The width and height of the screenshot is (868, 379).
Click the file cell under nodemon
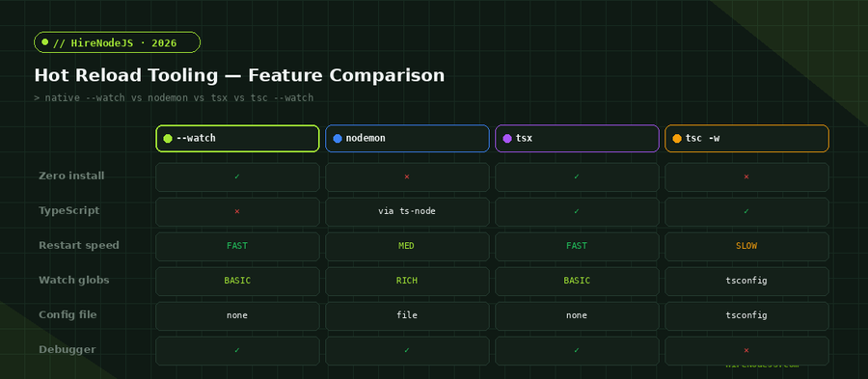coord(407,315)
